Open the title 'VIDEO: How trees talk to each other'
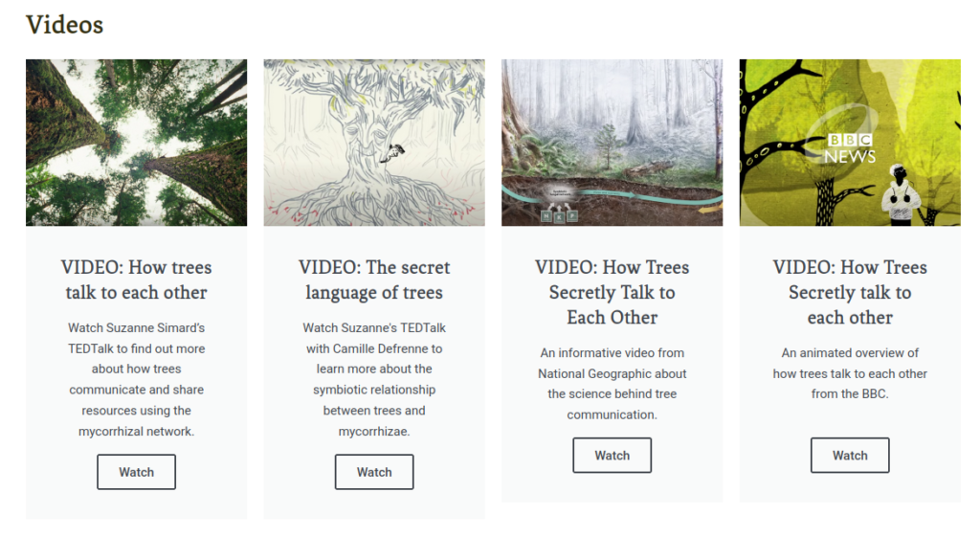Viewport: 980px width, 560px height. (136, 280)
